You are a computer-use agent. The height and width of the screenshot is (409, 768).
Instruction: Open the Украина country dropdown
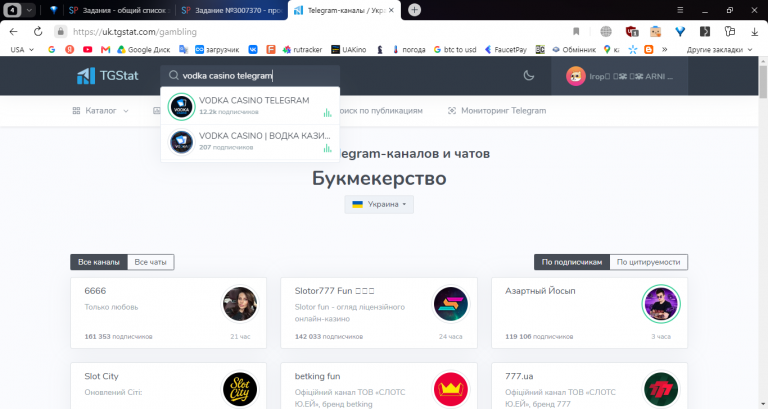click(379, 204)
